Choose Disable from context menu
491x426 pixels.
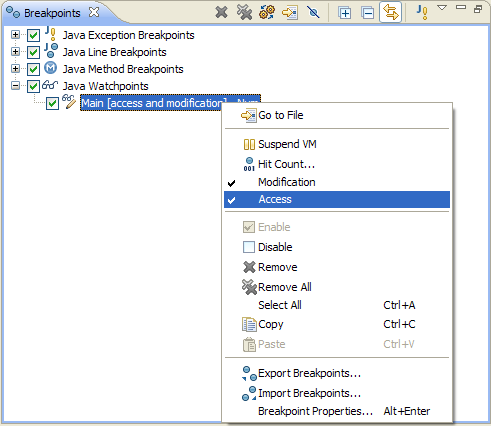(337, 247)
